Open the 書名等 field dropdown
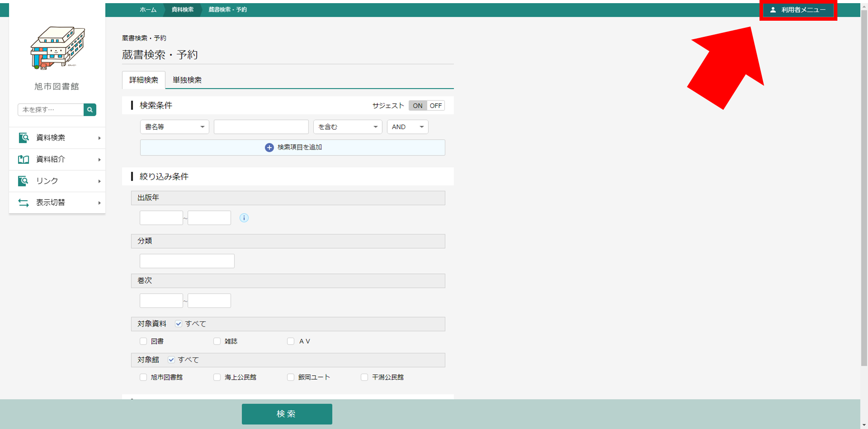Viewport: 868px width, 429px height. 175,127
